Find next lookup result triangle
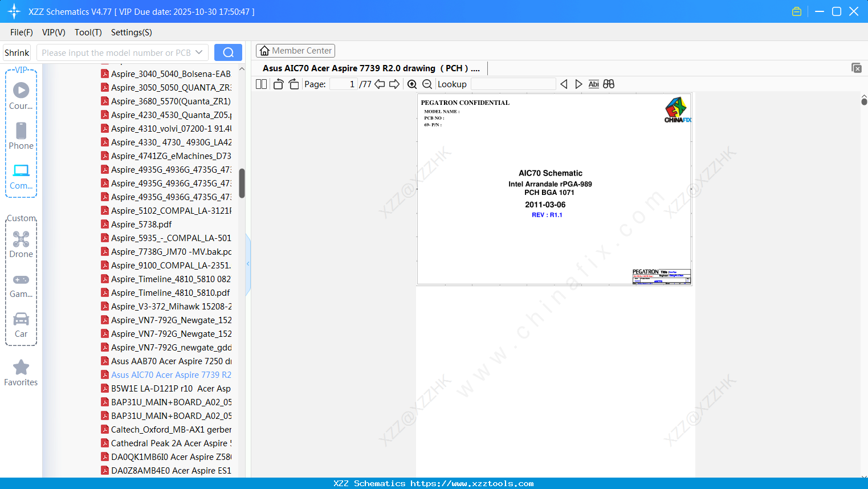This screenshot has width=868, height=489. [578, 84]
